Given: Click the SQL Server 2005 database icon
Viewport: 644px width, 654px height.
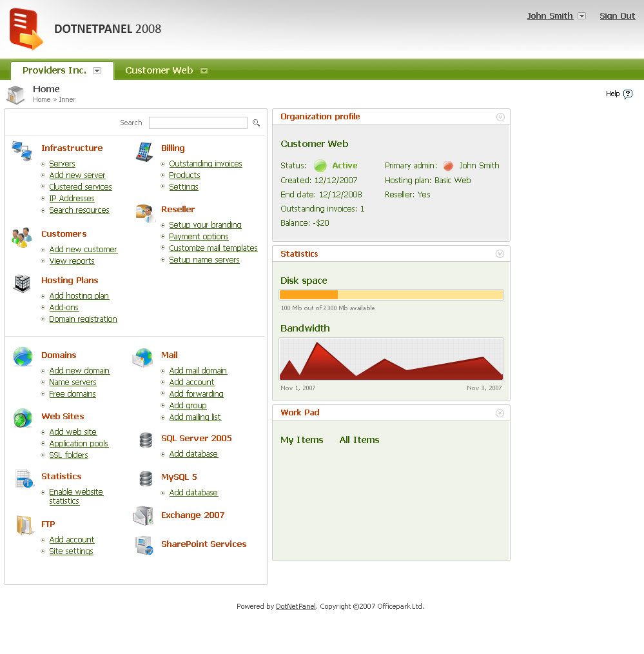Looking at the screenshot, I should 146,440.
